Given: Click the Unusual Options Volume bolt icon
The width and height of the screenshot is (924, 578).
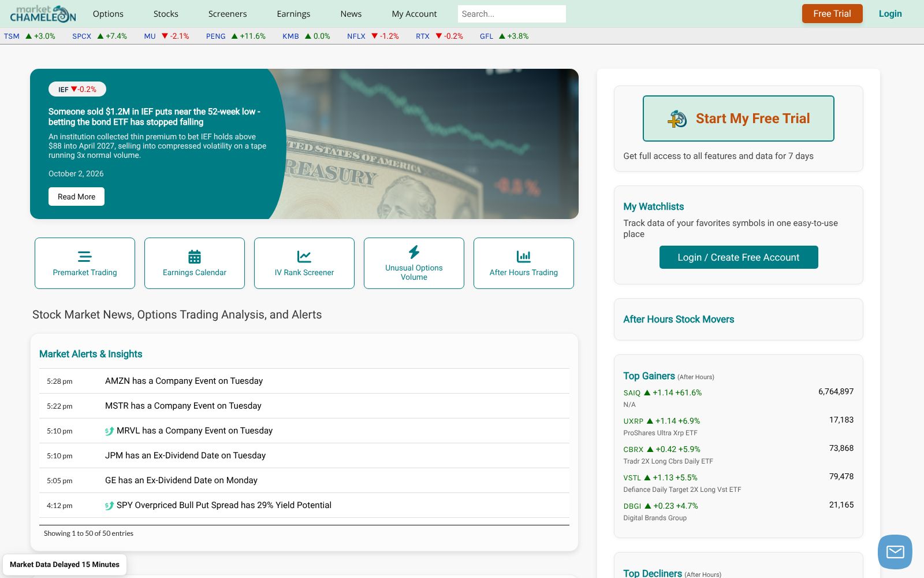Looking at the screenshot, I should coord(414,252).
